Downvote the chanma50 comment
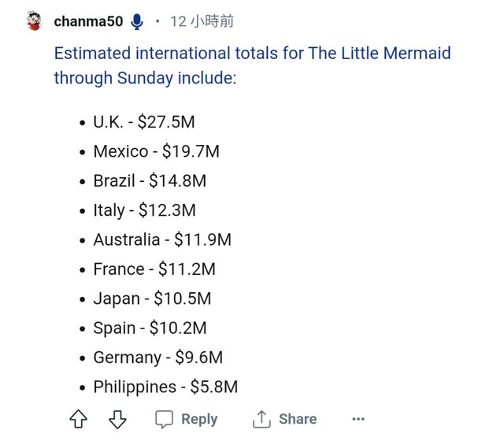504x441 pixels. (x=117, y=419)
